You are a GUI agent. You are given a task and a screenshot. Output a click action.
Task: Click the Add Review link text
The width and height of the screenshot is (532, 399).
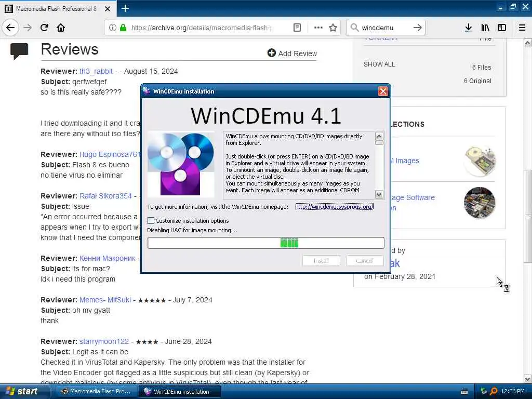tap(298, 54)
